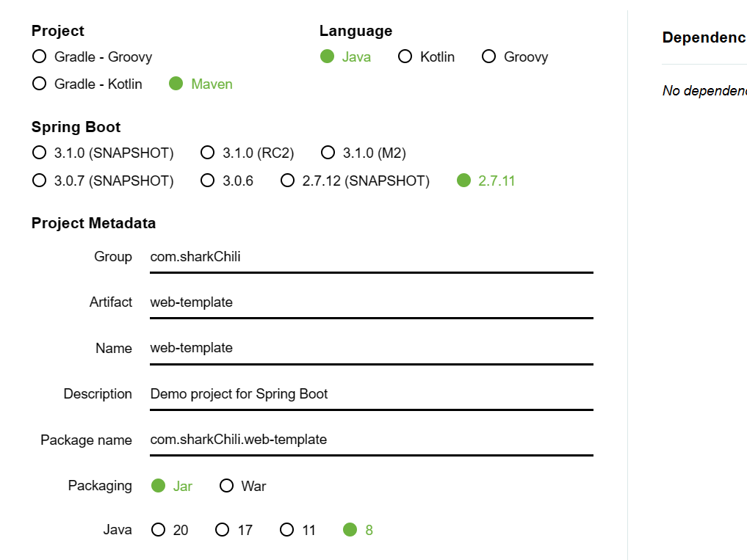Select Gradle - Groovy project type
Screen dimensions: 747x560
[x=40, y=57]
